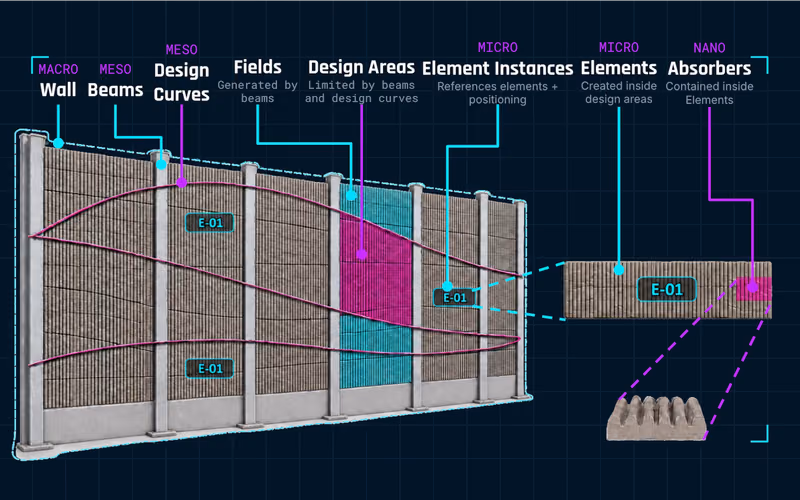This screenshot has width=800, height=500.
Task: Click the "Created inside design areas" caption
Action: click(619, 92)
